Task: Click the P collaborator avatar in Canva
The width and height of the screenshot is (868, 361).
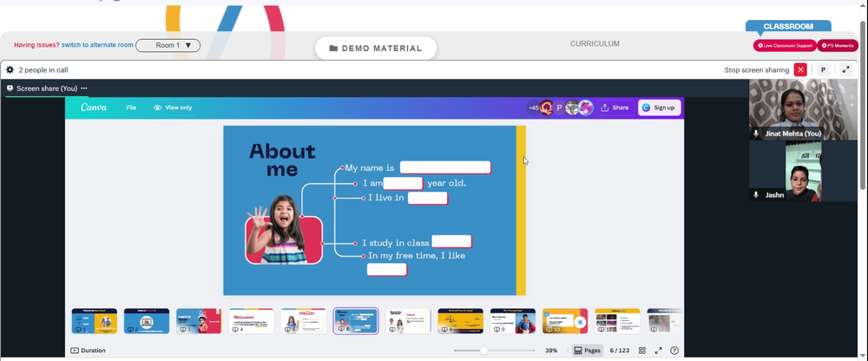Action: pyautogui.click(x=559, y=108)
